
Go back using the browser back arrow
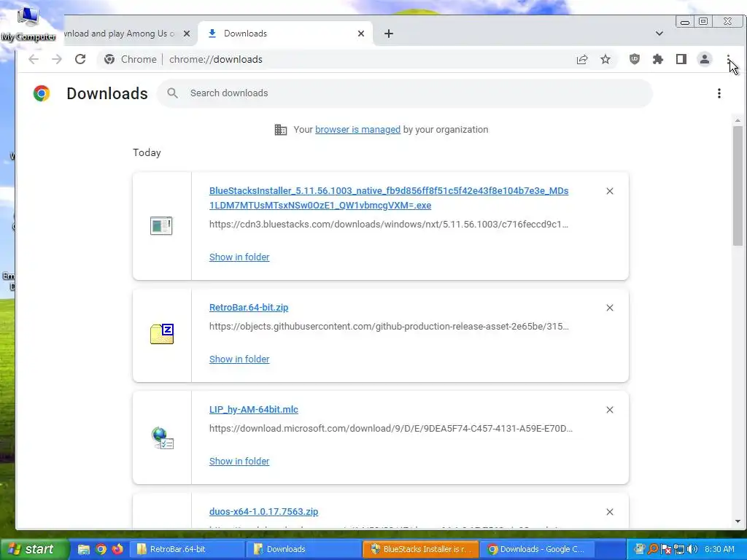[33, 59]
